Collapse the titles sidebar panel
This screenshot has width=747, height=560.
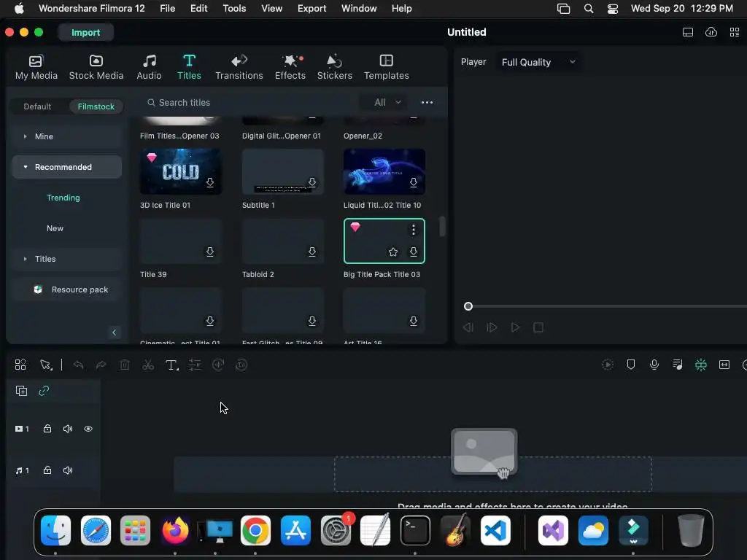(x=114, y=332)
